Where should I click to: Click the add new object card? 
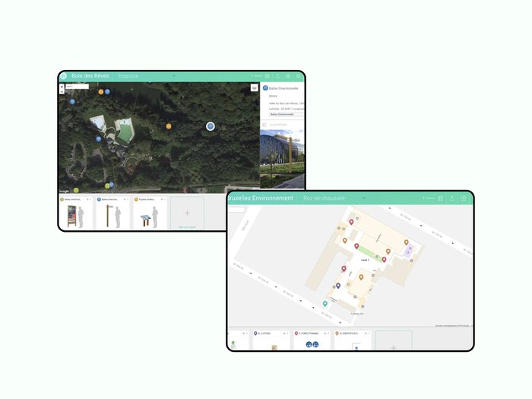pyautogui.click(x=187, y=213)
